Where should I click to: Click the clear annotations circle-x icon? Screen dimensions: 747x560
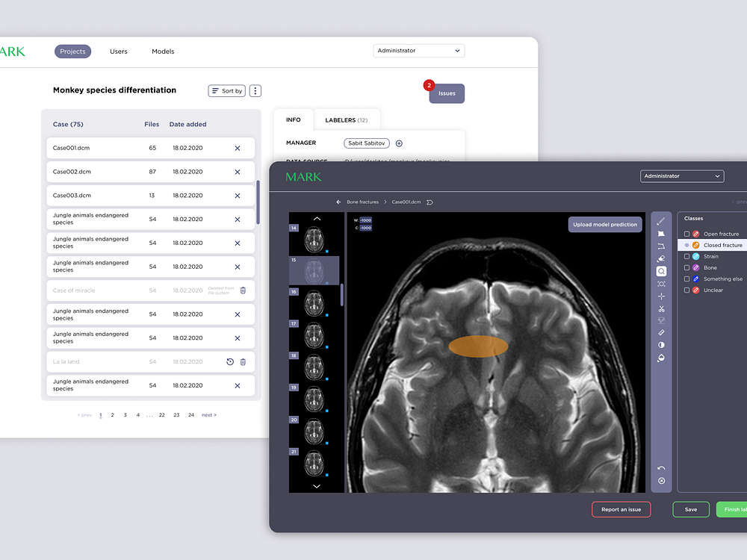point(661,481)
